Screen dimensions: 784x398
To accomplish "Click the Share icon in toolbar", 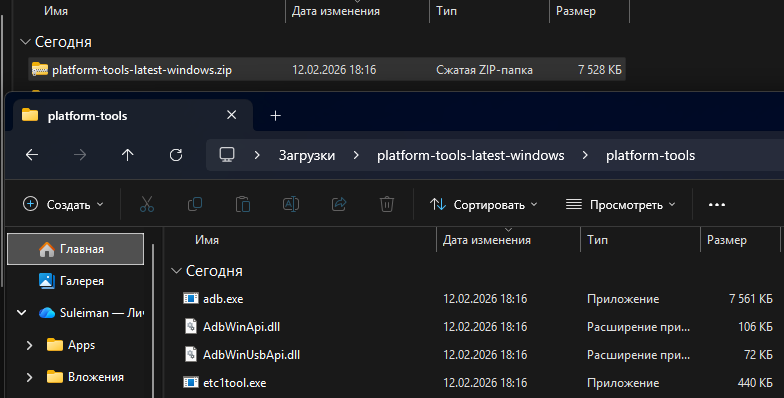I will click(x=339, y=204).
